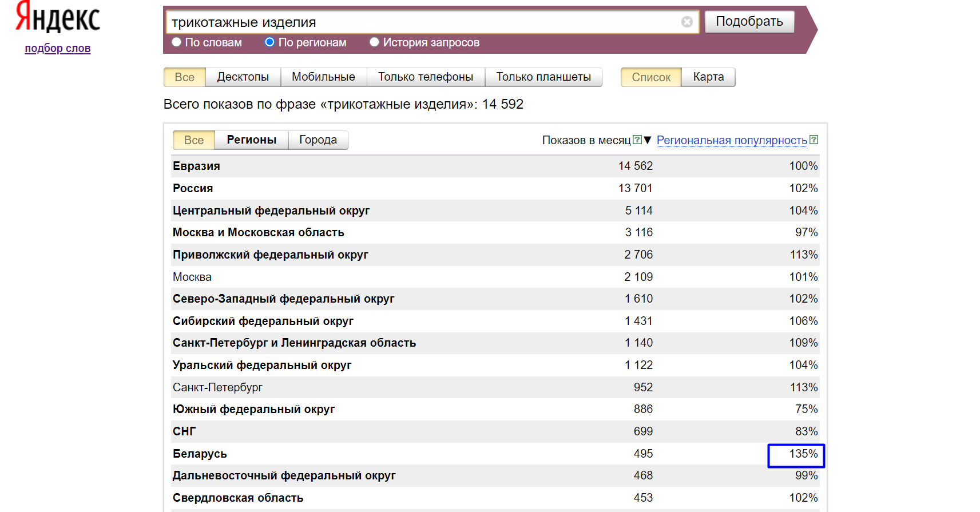Screen dimensions: 980x512
Task: Click Уральский федеральный округ row
Action: (495, 365)
